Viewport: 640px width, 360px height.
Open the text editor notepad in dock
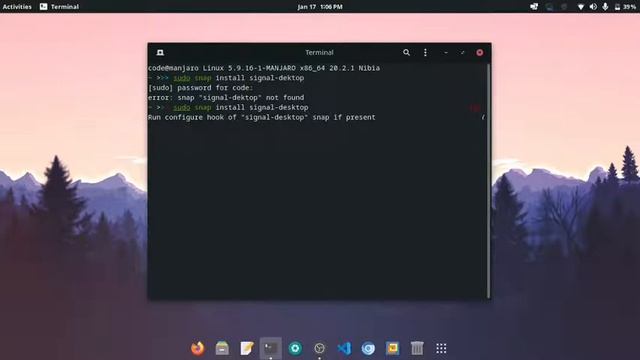(x=247, y=348)
